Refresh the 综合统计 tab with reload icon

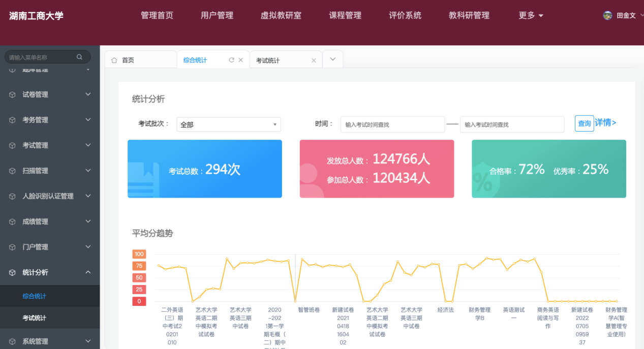(x=231, y=60)
